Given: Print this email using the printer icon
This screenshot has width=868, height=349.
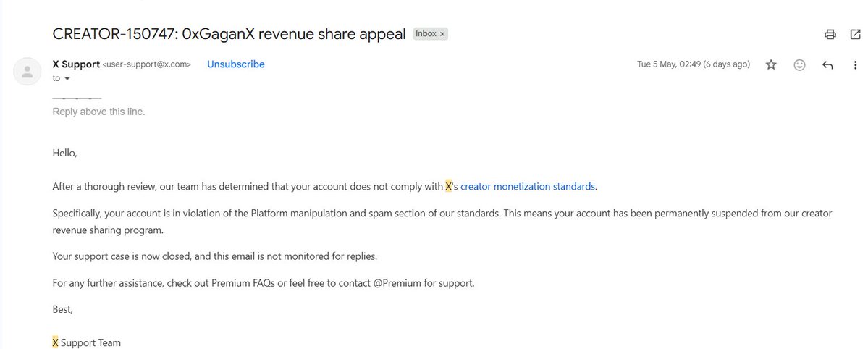Looking at the screenshot, I should [x=830, y=34].
